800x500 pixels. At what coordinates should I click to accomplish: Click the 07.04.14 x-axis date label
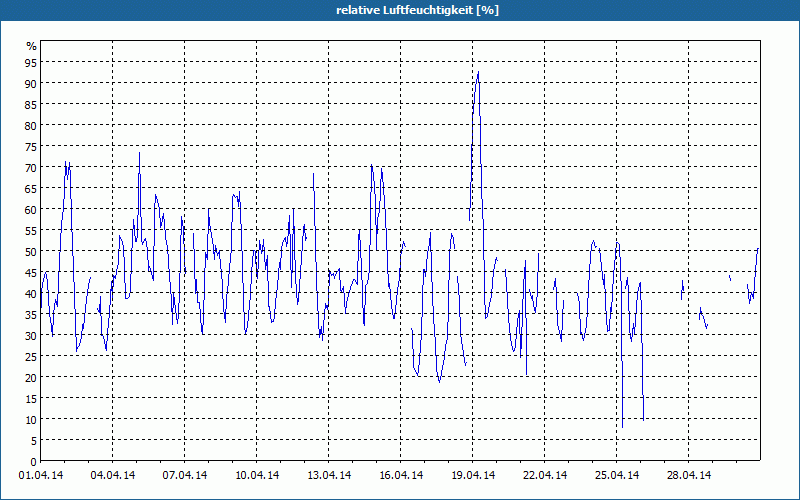point(185,476)
